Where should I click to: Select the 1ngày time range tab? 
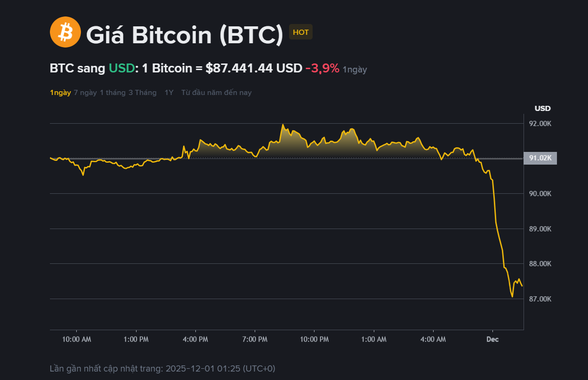coord(60,93)
